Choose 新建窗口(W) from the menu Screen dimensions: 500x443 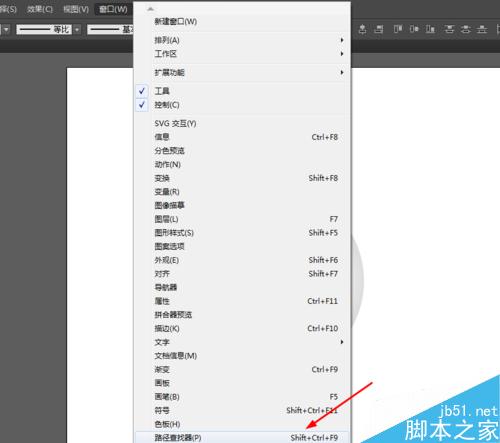(x=242, y=21)
